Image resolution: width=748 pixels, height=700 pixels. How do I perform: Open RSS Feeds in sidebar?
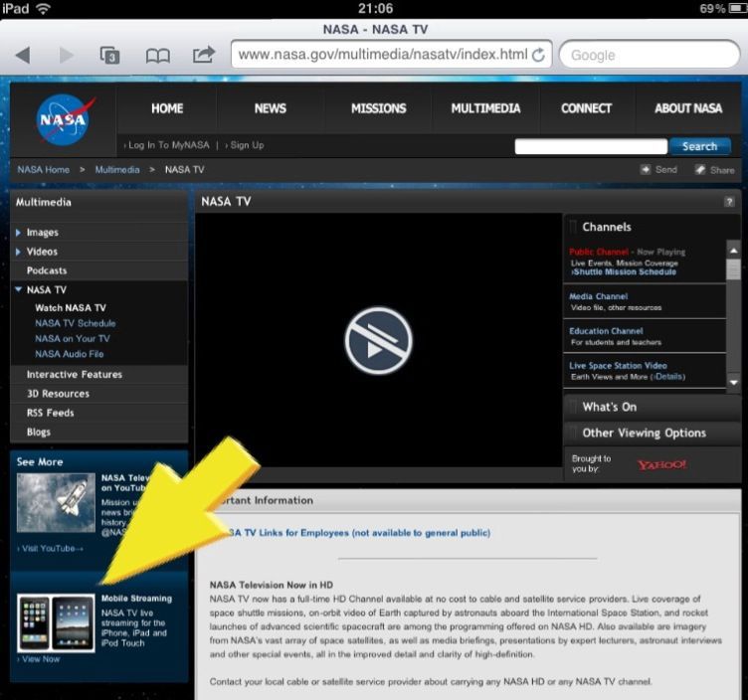point(51,413)
